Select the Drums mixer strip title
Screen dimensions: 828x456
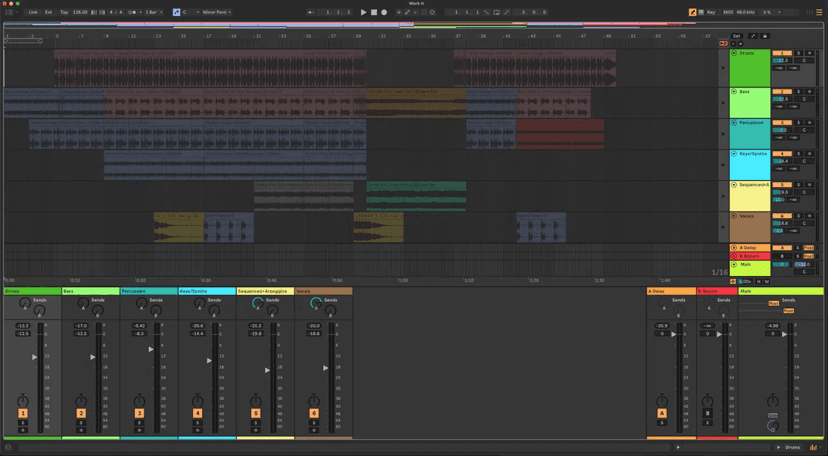[x=32, y=291]
